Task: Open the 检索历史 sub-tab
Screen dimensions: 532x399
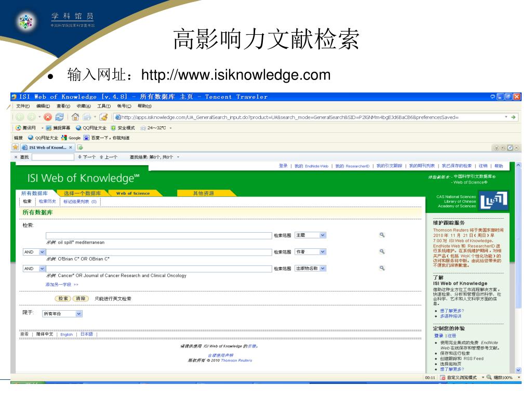Action: click(47, 202)
